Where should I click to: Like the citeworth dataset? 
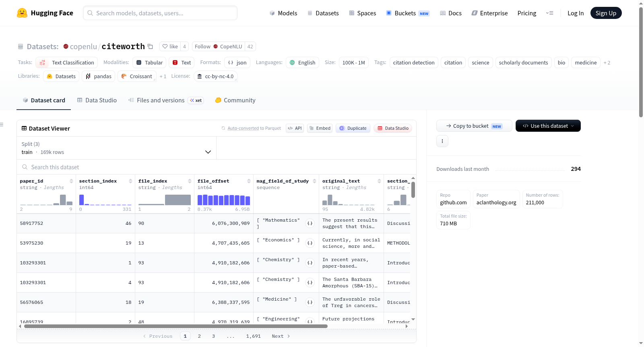point(170,46)
